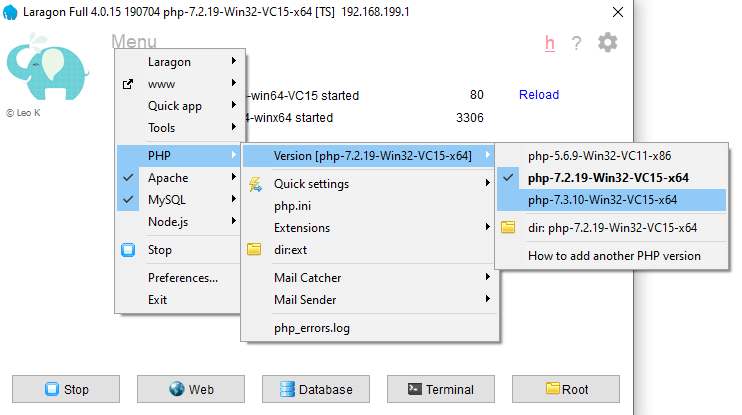Expand the Mail Sender submenu arrow
This screenshot has width=742, height=415.
point(487,299)
